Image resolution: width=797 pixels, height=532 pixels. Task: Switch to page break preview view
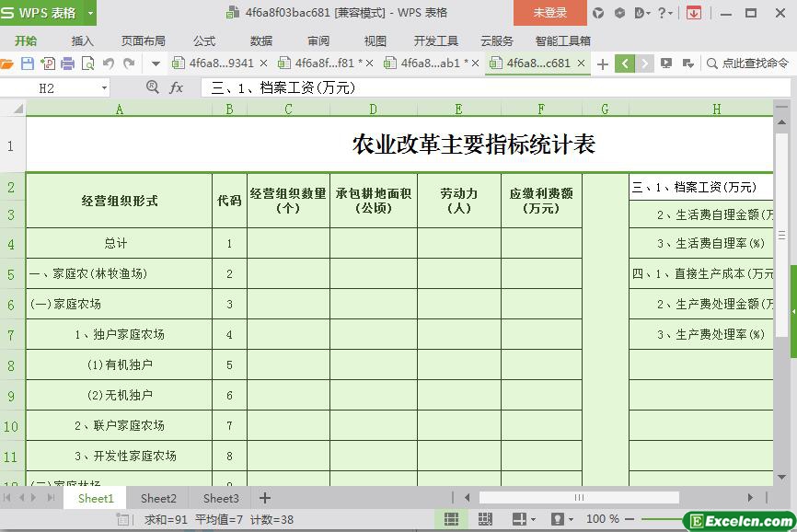[x=486, y=519]
